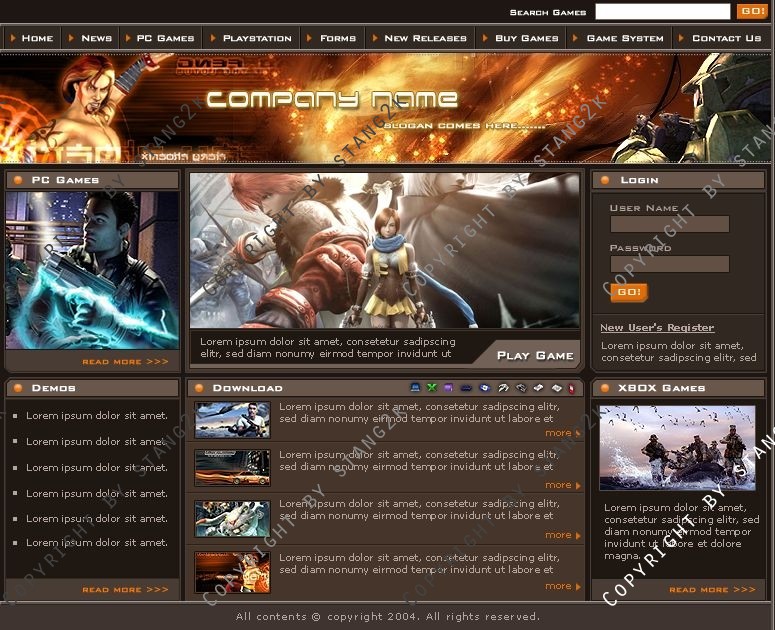The height and width of the screenshot is (630, 775).
Task: Click the orange arrow next to first 'more'
Action: click(x=578, y=433)
